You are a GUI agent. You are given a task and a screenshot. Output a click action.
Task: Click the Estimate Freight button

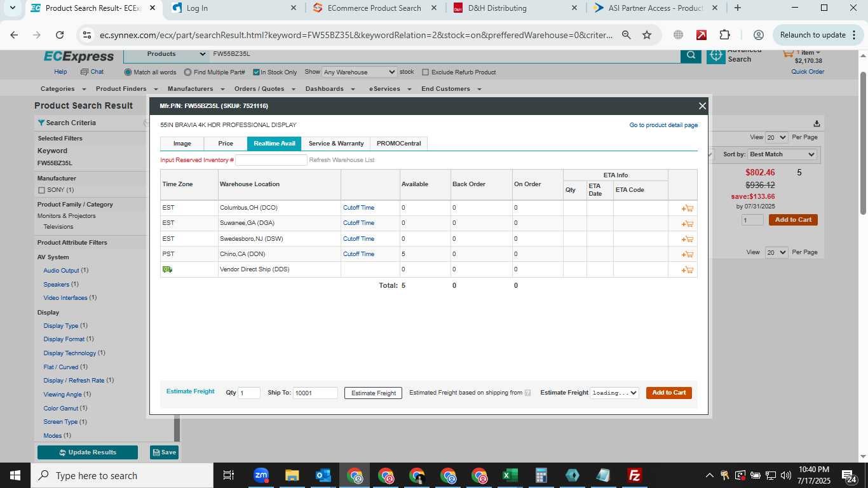374,393
